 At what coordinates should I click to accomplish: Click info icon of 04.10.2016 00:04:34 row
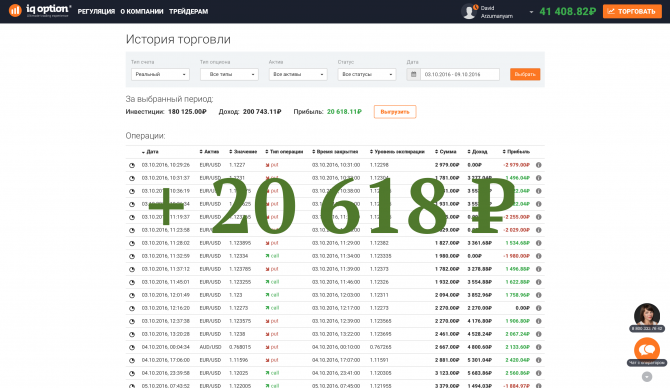pos(538,347)
